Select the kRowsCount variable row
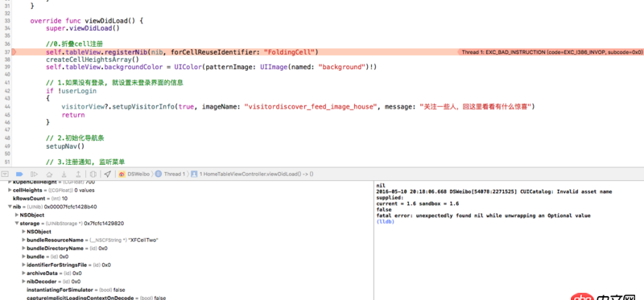The image size is (644, 300). 40,199
